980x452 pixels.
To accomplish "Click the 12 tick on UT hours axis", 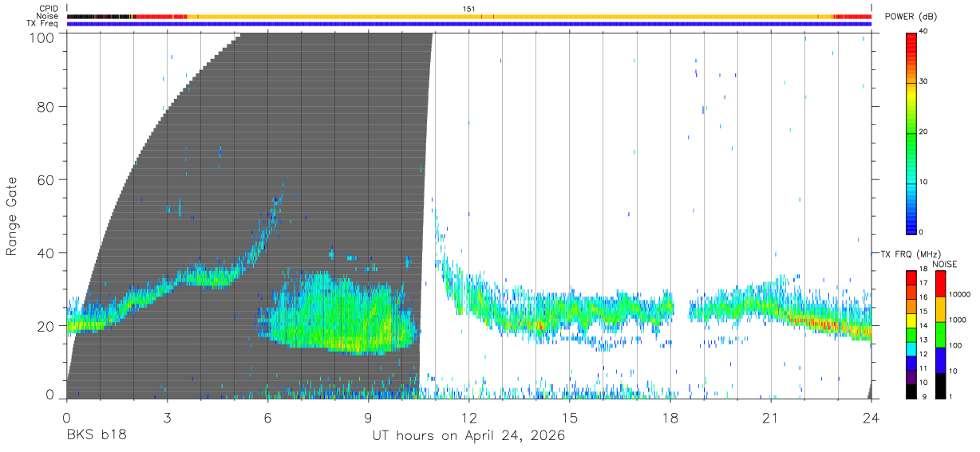I will click(x=469, y=417).
